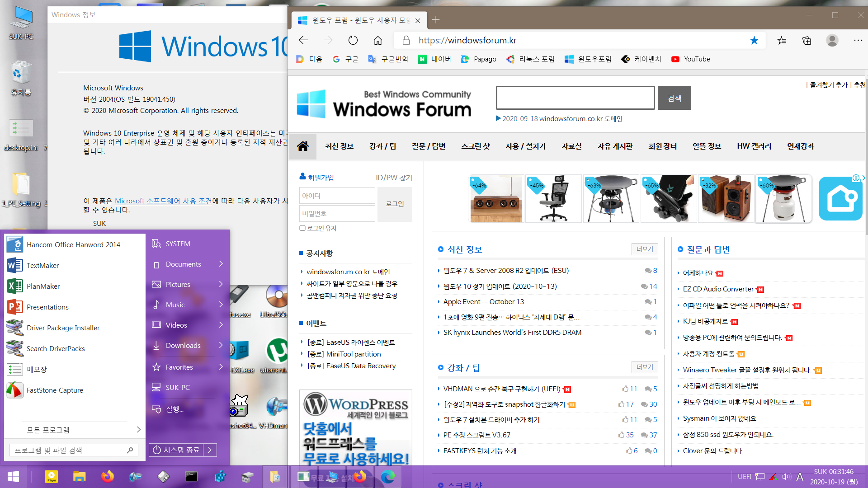Click the Windows Start button on taskbar

[14, 477]
